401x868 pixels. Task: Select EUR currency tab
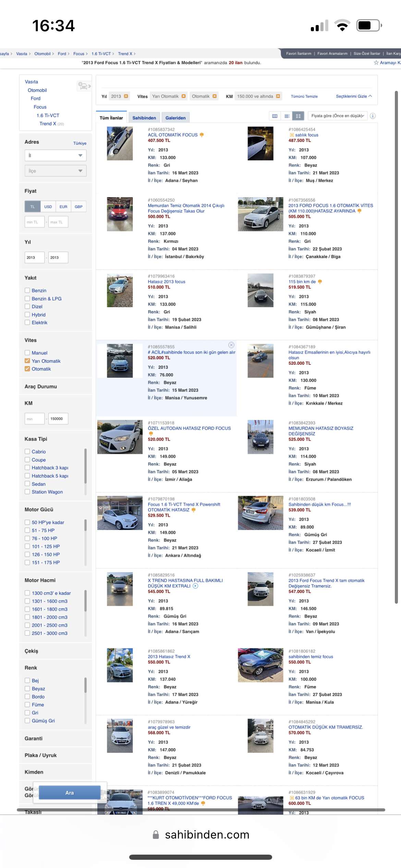click(63, 207)
